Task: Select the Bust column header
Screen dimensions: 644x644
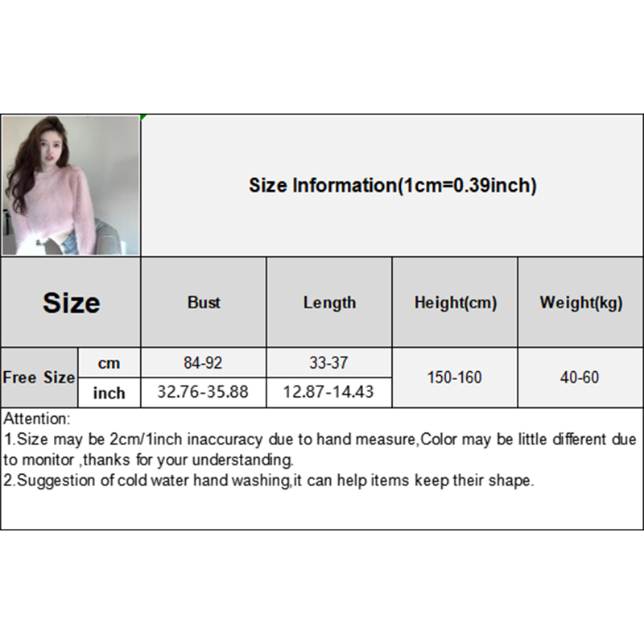Action: (x=204, y=303)
